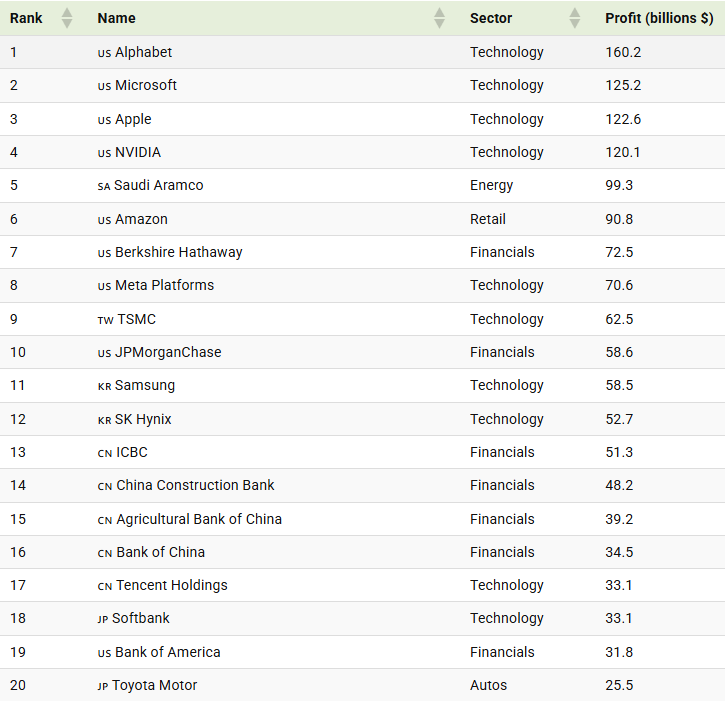Click the 58.6 profit value
The image size is (725, 711).
point(619,352)
